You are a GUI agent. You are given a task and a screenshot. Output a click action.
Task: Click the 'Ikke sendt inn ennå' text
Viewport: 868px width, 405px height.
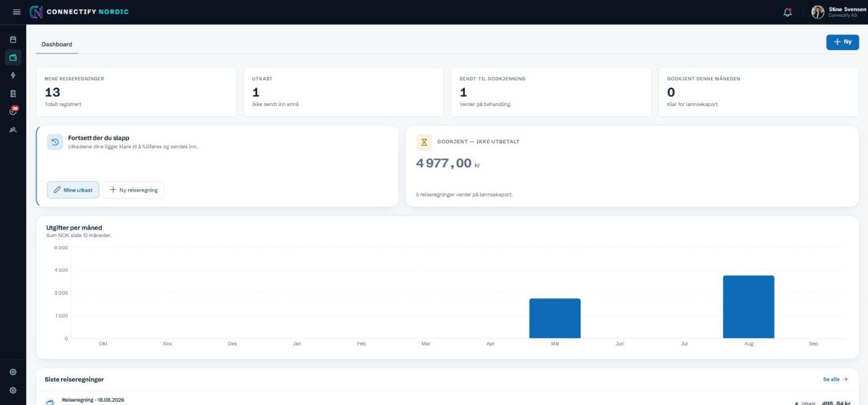pos(275,104)
